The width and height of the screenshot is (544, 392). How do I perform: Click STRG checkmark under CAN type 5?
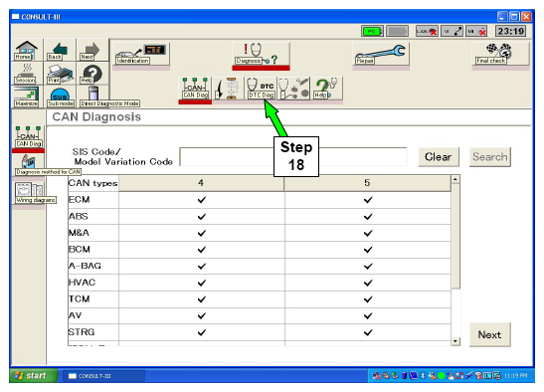pyautogui.click(x=368, y=332)
